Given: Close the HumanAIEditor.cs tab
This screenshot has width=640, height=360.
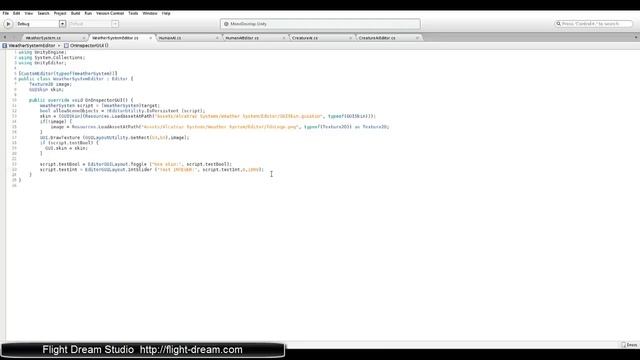Looking at the screenshot, I should (284, 38).
